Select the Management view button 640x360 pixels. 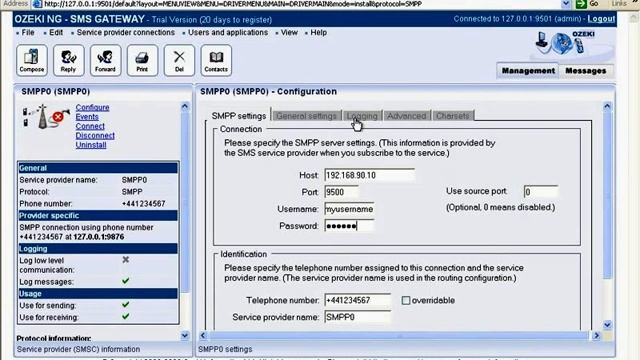528,71
